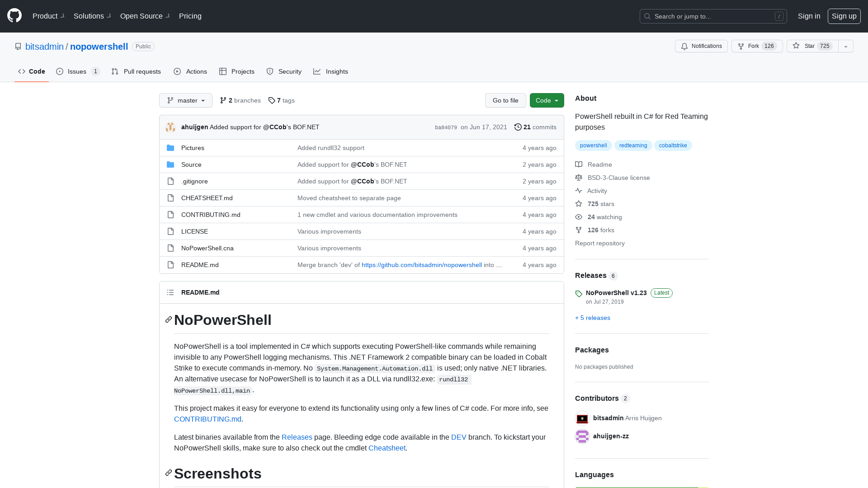Select the LICENSE file icon
The image size is (868, 488).
170,231
